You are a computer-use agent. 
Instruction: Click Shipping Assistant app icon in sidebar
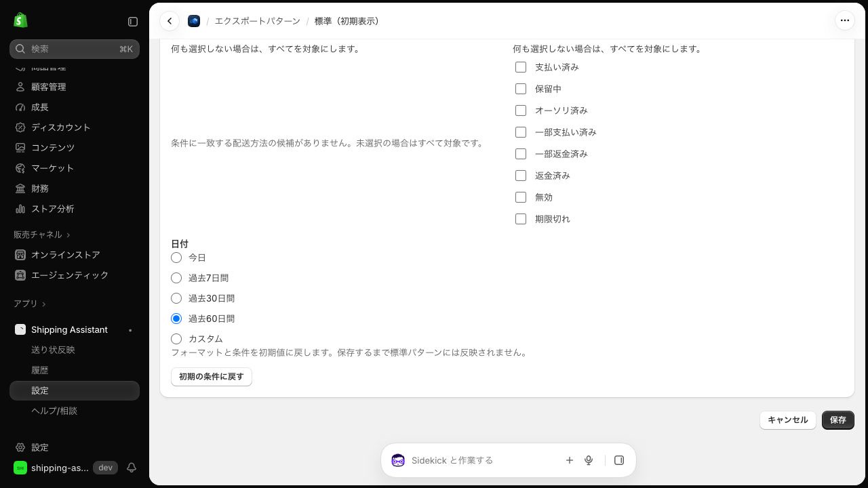coord(20,329)
